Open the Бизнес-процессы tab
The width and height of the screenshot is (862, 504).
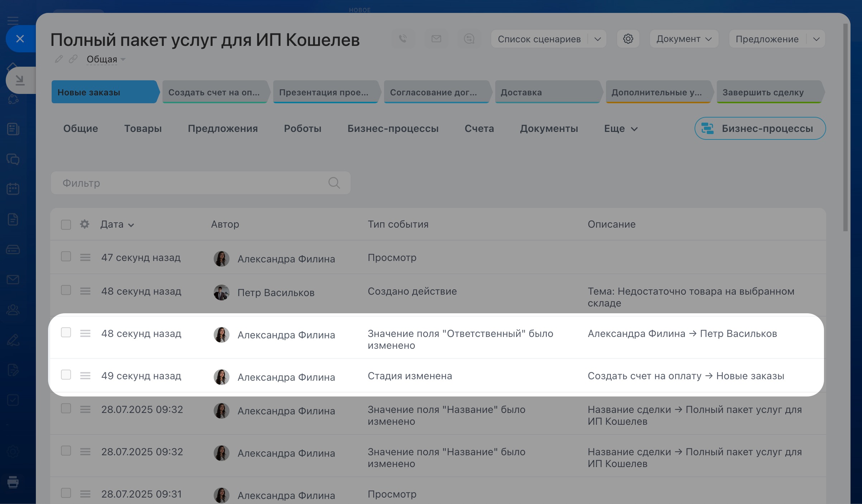coord(393,128)
